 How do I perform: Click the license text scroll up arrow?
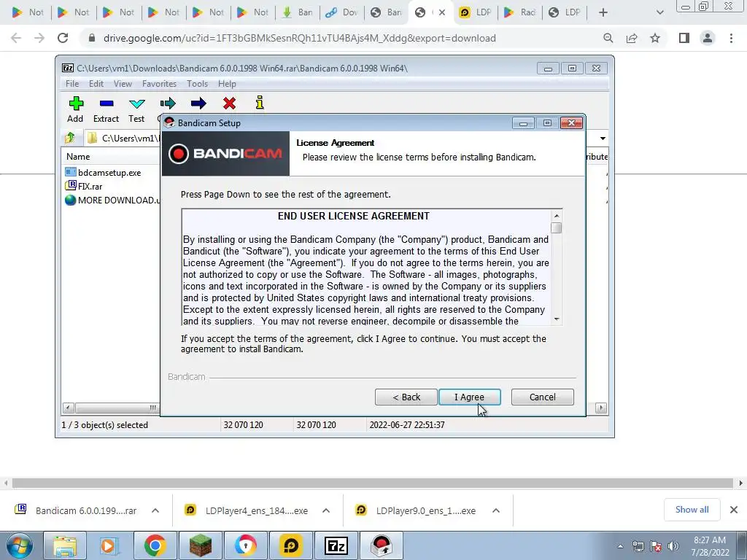[557, 216]
